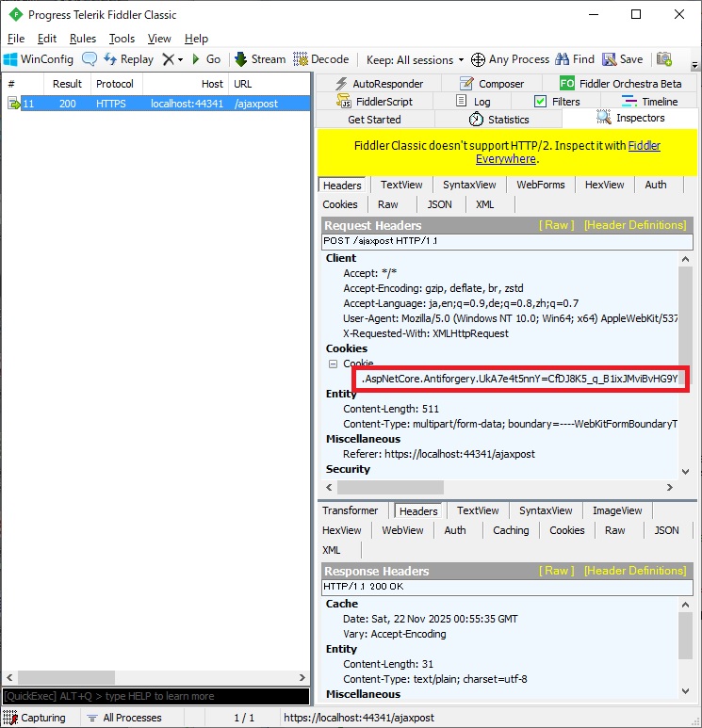Viewport: 702px width, 728px height.
Task: Select the .AspNetCore.Antiforgery cookie value
Action: click(519, 379)
